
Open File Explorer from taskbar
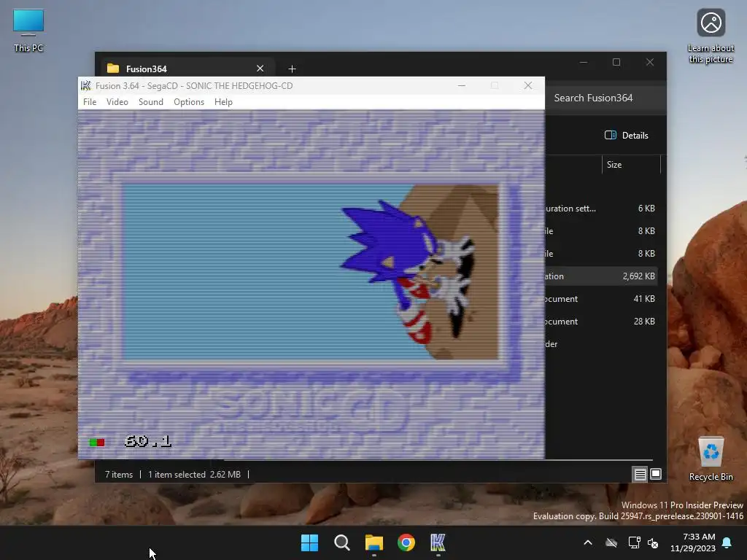pyautogui.click(x=374, y=542)
